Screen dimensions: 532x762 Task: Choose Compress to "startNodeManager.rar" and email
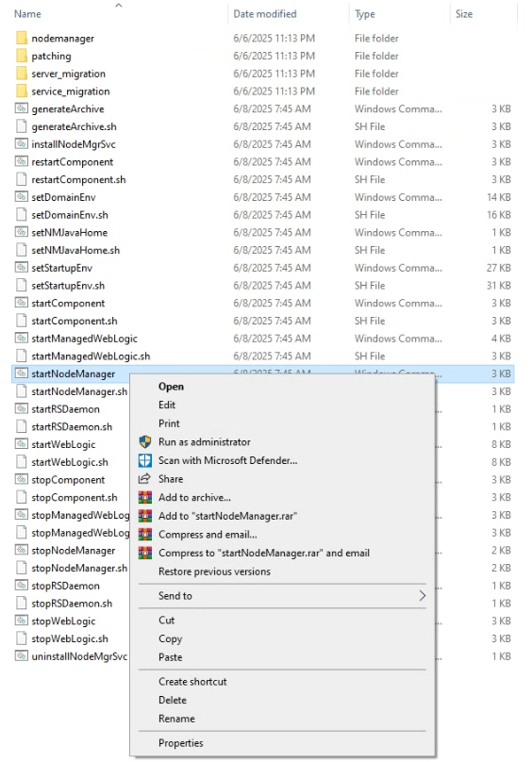[264, 553]
